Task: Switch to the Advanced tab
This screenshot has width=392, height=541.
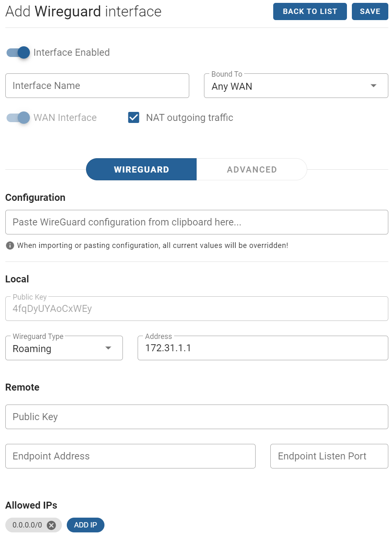Action: click(252, 169)
